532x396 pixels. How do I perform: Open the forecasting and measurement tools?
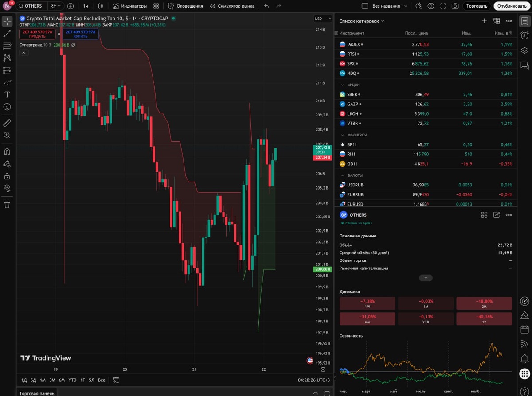click(7, 70)
